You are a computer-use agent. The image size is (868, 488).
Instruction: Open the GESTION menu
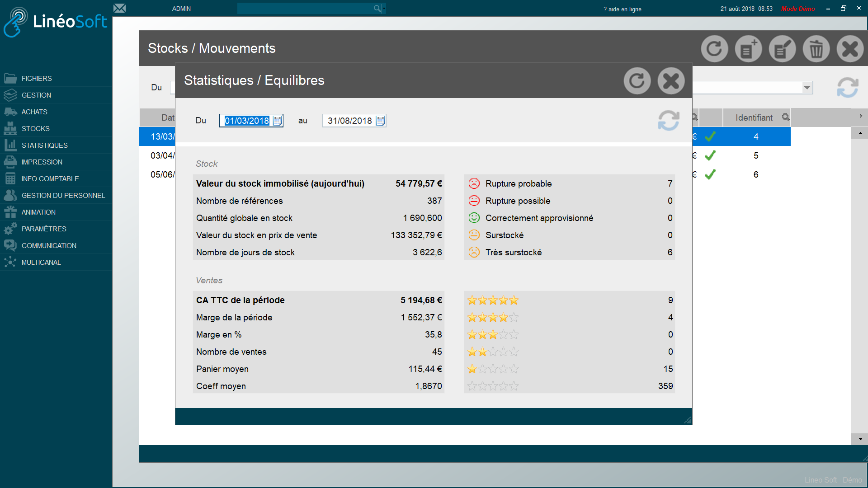[56, 95]
